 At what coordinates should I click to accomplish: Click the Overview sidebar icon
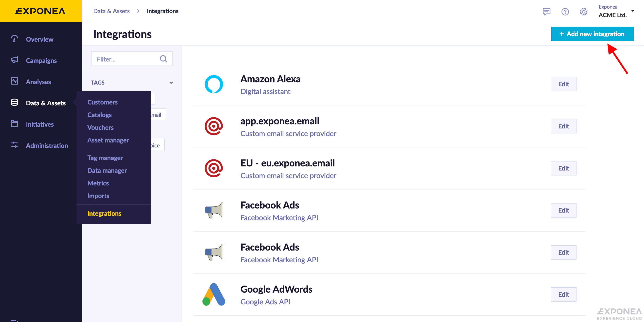click(14, 39)
